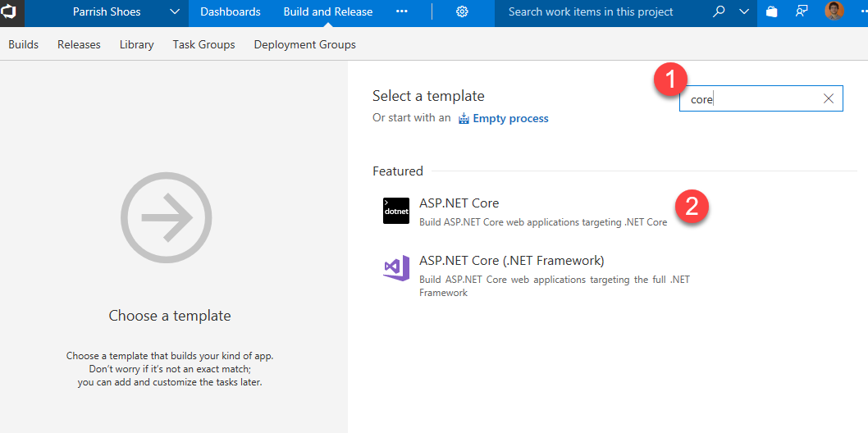Image resolution: width=868 pixels, height=433 pixels.
Task: Open the user profile avatar
Action: coord(834,11)
